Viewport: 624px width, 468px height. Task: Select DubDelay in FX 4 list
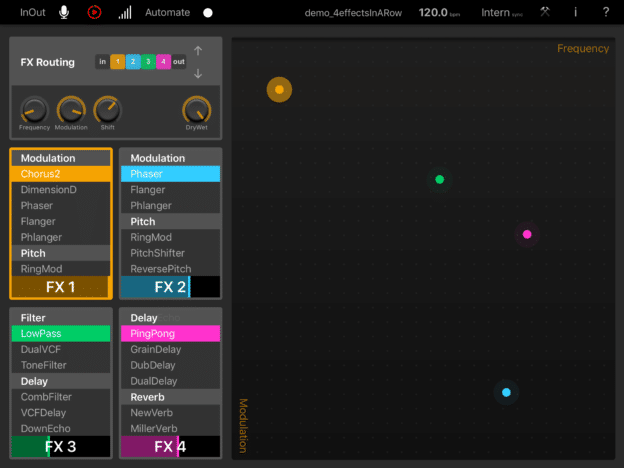click(x=170, y=365)
